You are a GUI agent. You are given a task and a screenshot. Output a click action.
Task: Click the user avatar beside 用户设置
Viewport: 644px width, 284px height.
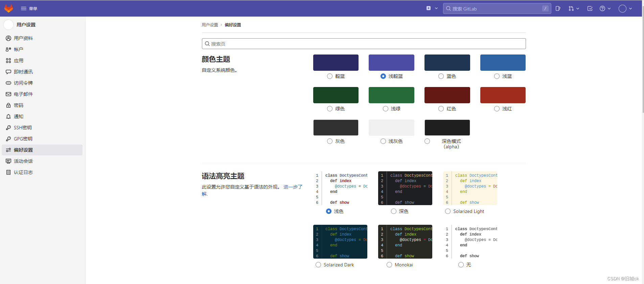8,25
